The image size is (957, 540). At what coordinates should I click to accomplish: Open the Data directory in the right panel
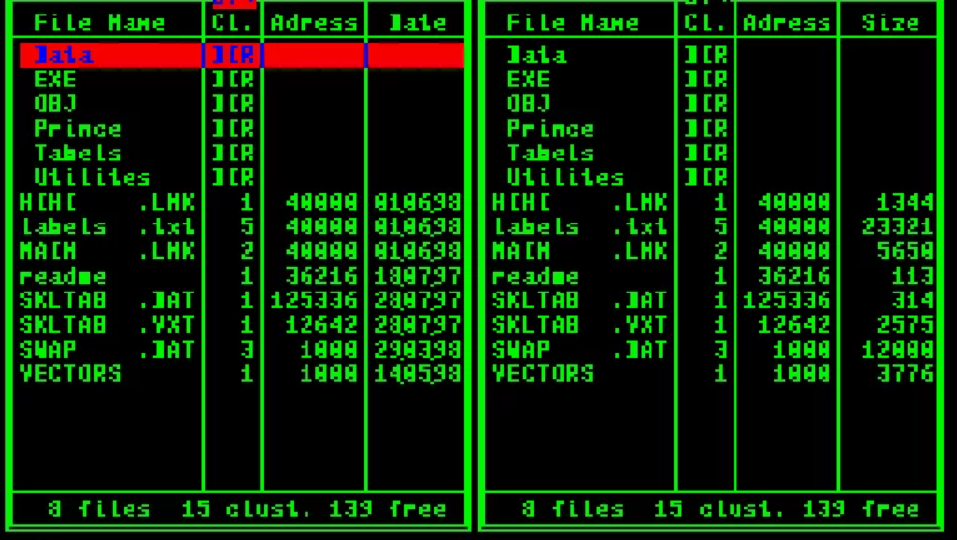click(536, 55)
